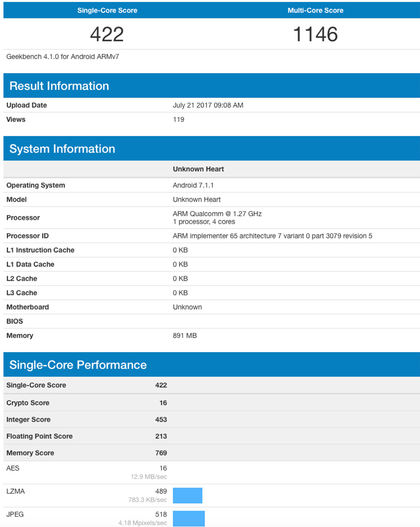This screenshot has width=420, height=527.
Task: Click the multi-core score 1146
Action: pyautogui.click(x=315, y=34)
